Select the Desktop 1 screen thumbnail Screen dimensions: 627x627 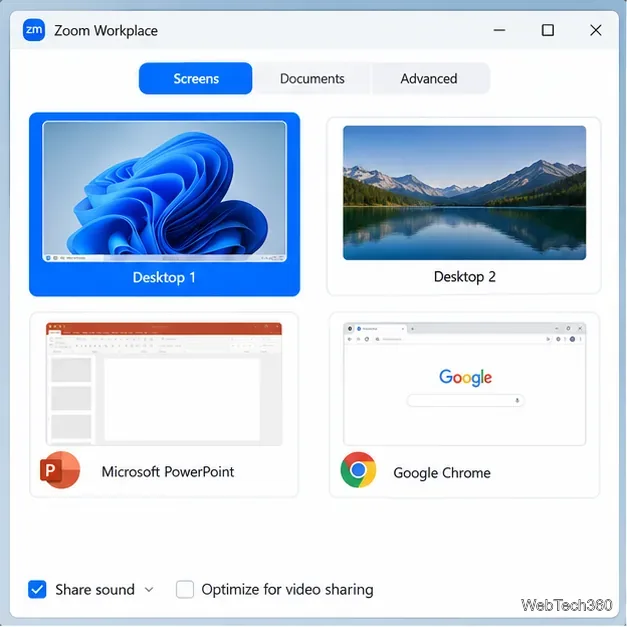(164, 192)
